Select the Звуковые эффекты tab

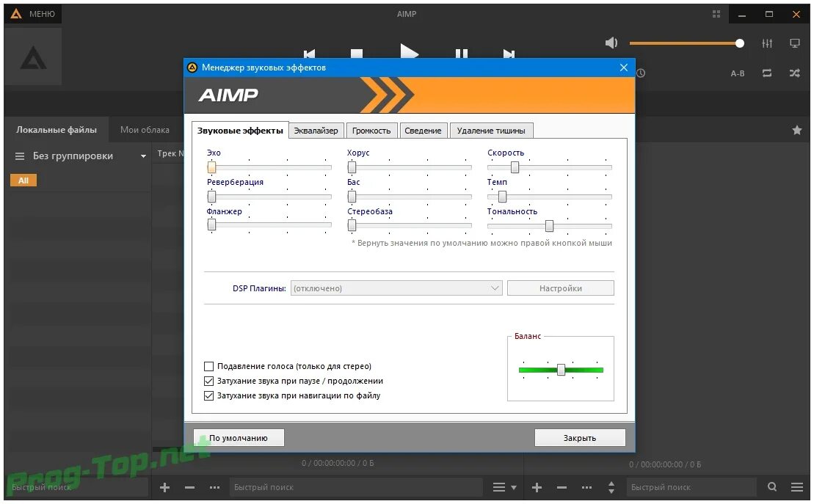[240, 131]
